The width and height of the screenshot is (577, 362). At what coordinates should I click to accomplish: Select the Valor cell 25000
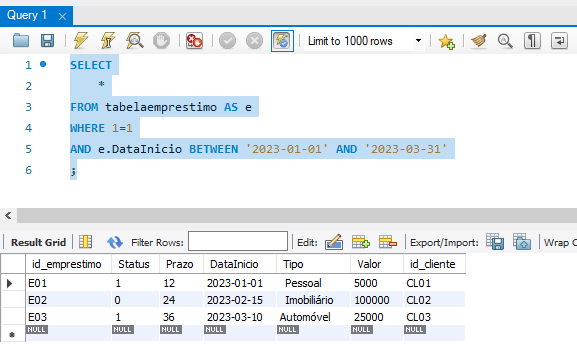(x=377, y=317)
